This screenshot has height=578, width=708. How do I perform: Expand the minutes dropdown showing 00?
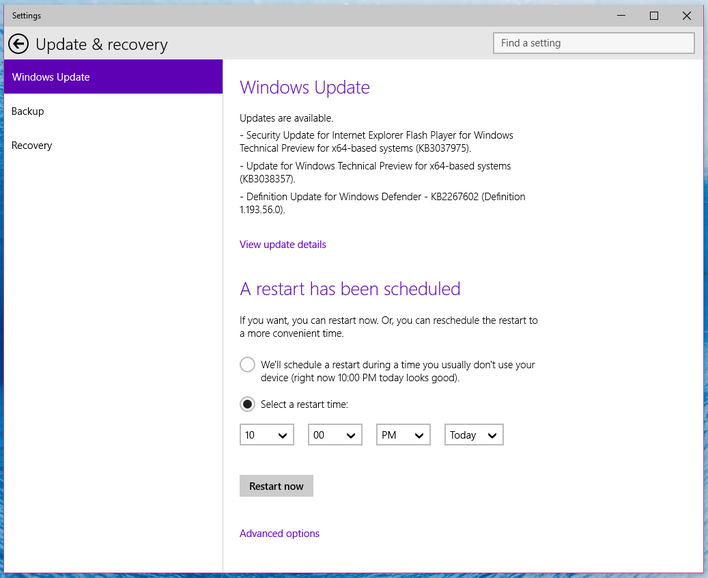(335, 435)
